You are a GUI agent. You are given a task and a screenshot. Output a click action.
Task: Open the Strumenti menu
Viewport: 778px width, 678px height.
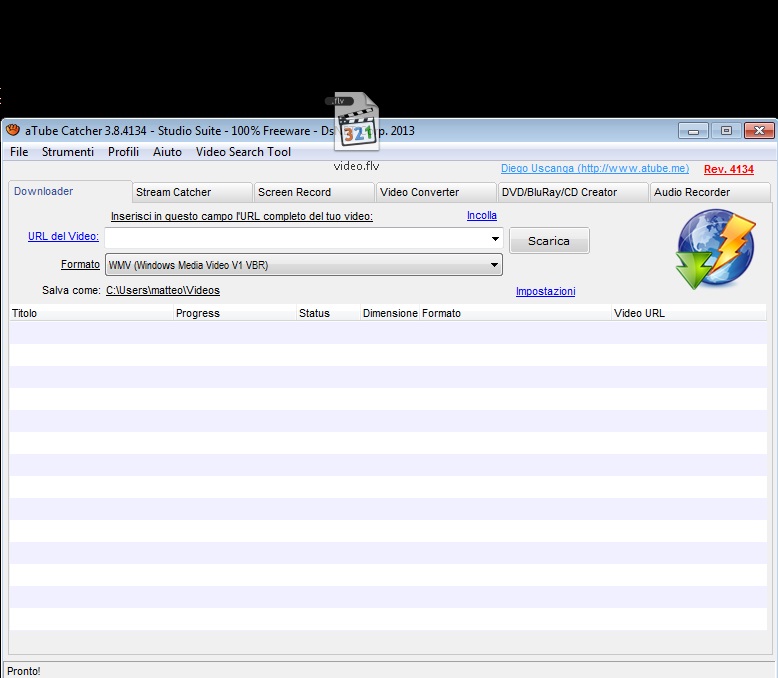[x=67, y=152]
